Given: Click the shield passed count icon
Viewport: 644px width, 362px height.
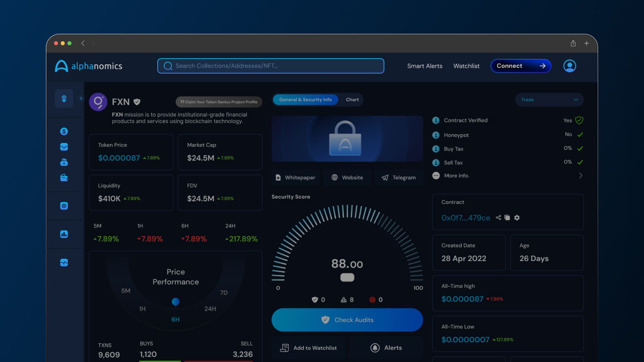Looking at the screenshot, I should coord(315,300).
